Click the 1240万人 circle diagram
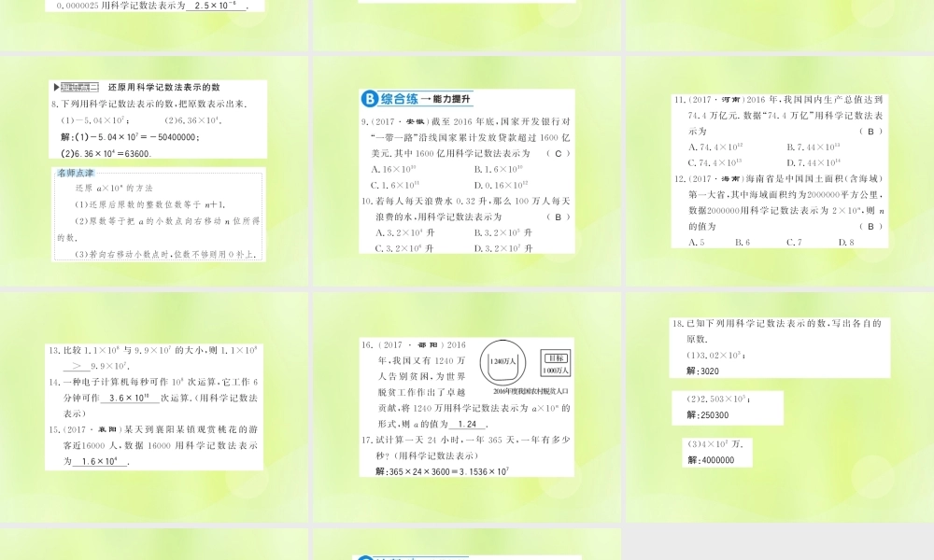This screenshot has height=560, width=934. coord(502,362)
